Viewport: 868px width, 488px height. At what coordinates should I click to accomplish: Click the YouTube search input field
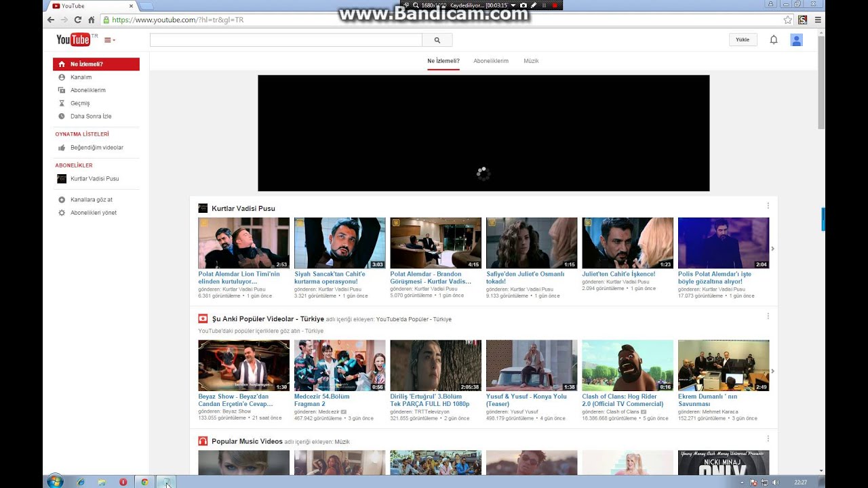(x=285, y=40)
